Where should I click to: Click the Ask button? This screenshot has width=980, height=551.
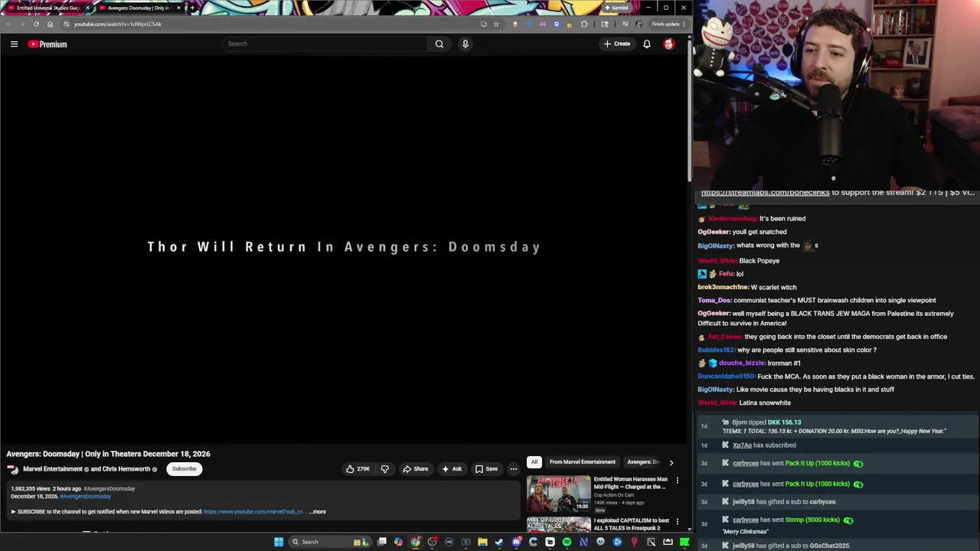pos(452,469)
